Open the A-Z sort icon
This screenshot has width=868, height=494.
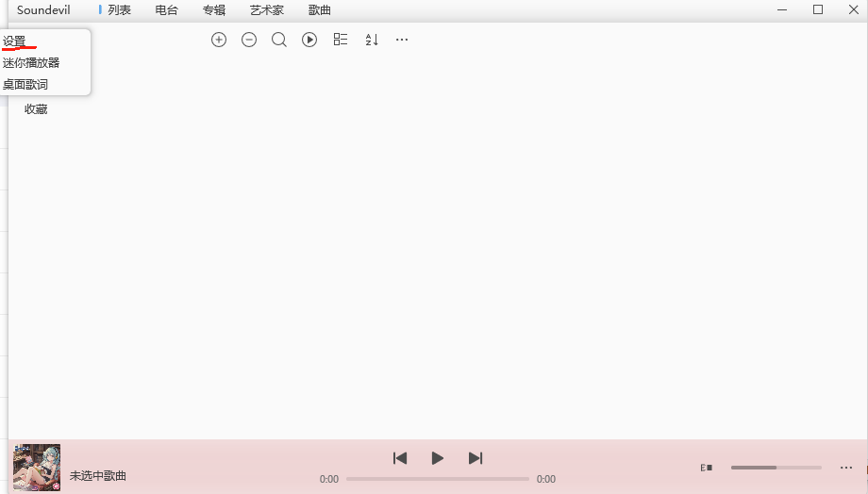[372, 40]
